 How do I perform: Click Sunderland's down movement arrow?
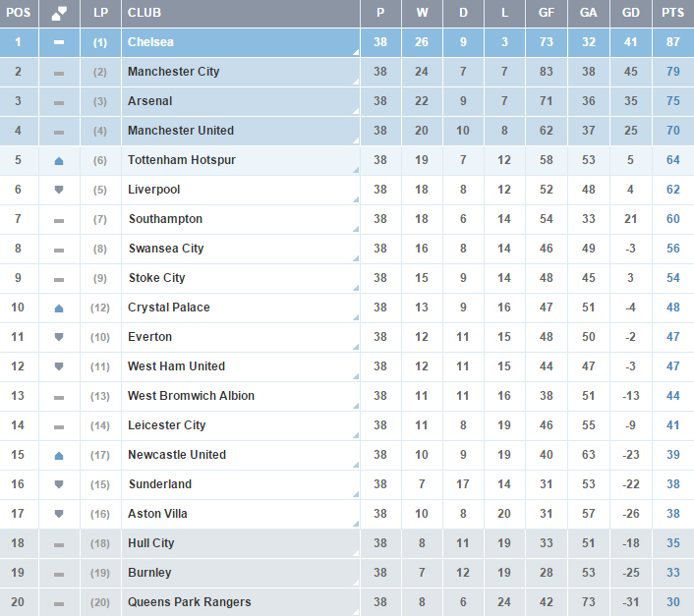tap(59, 484)
